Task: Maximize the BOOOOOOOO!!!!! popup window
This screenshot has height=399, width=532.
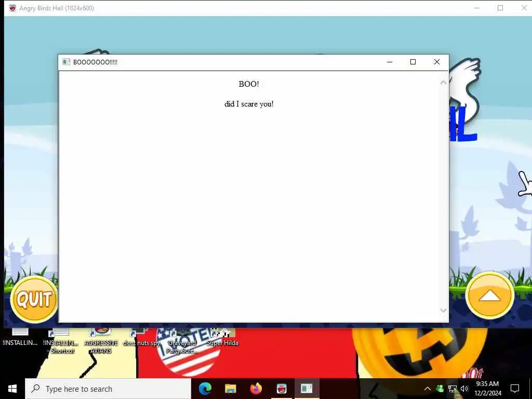Action: click(413, 62)
